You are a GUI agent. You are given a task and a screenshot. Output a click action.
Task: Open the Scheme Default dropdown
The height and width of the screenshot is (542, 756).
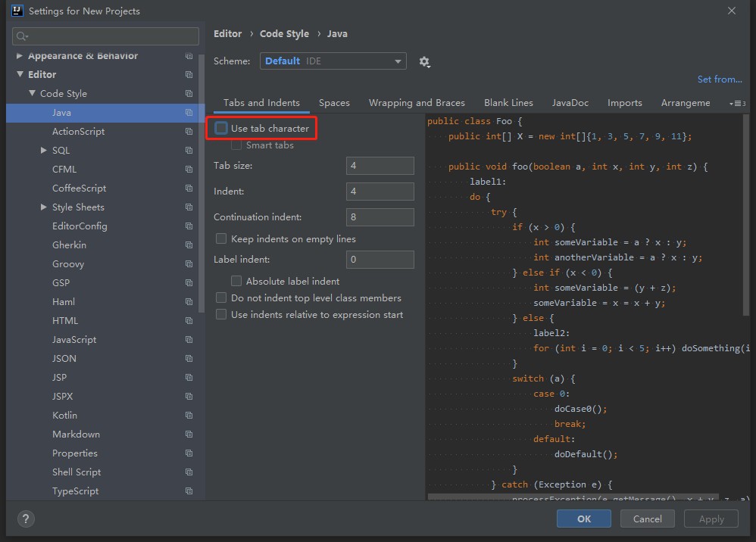click(x=333, y=61)
